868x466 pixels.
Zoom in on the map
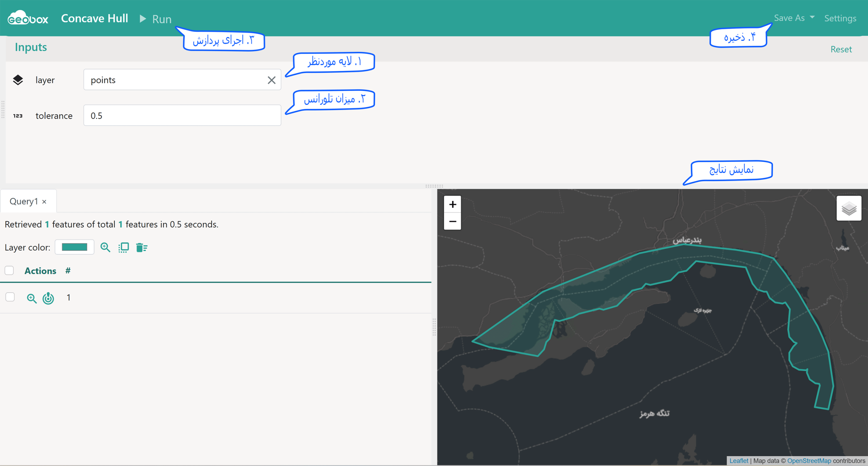pyautogui.click(x=452, y=204)
